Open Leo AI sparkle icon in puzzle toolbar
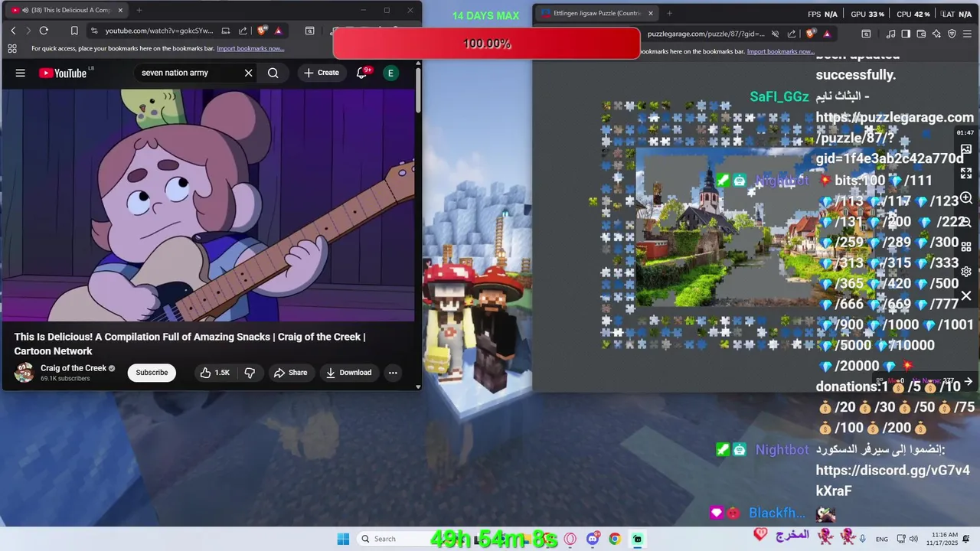Screen dimensions: 980x551 coord(936,34)
